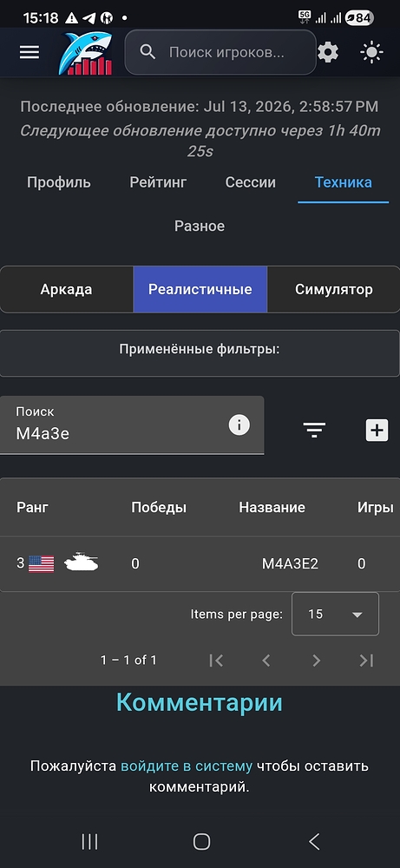Open the Разное tab

point(200,226)
